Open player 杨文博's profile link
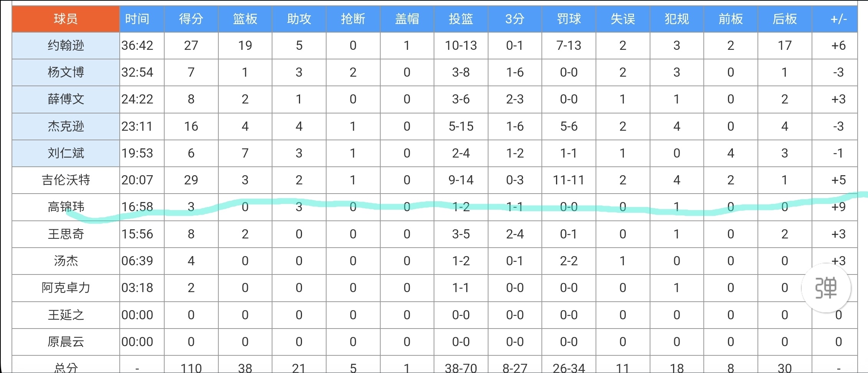The height and width of the screenshot is (373, 868). 66,72
